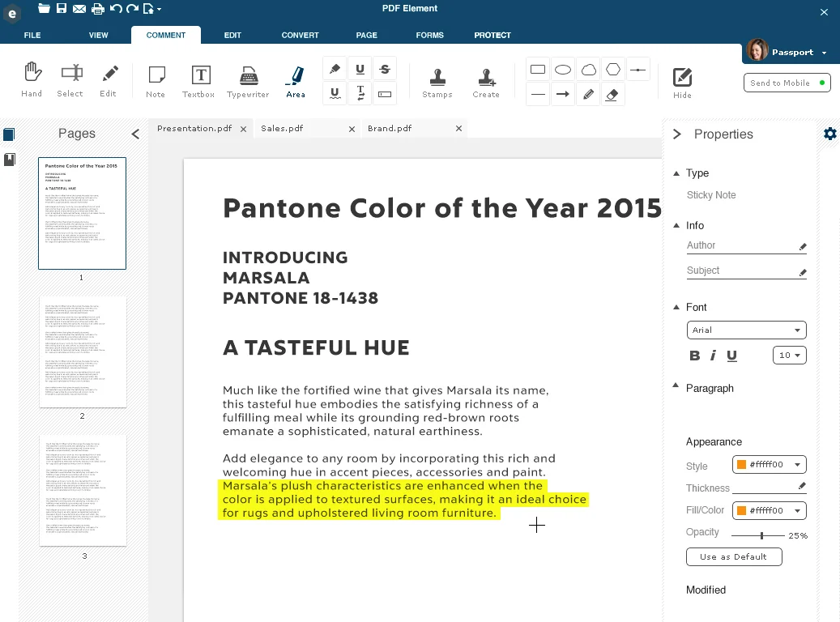Print document with the printer icon

[x=97, y=9]
